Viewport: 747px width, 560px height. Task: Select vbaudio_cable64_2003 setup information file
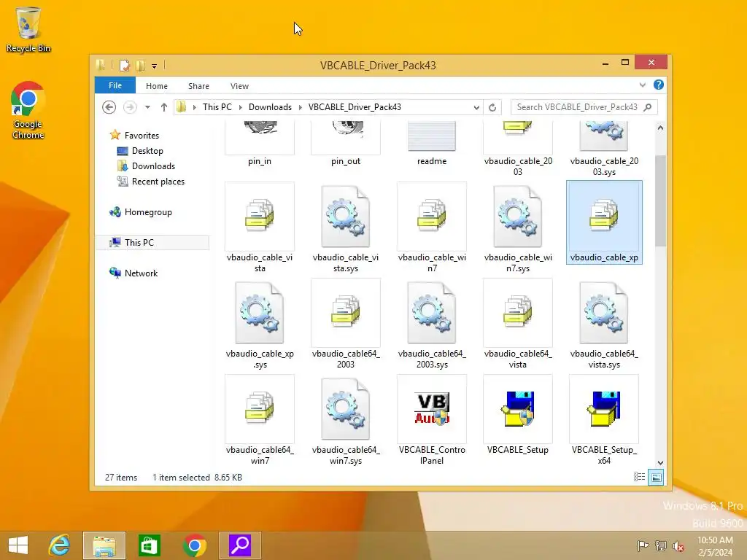point(346,324)
